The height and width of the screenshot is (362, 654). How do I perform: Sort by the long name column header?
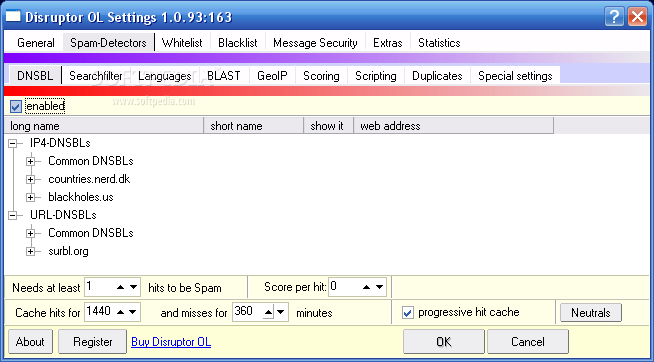[103, 126]
